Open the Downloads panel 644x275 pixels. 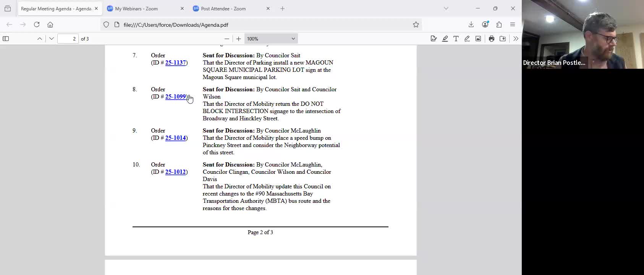[471, 24]
